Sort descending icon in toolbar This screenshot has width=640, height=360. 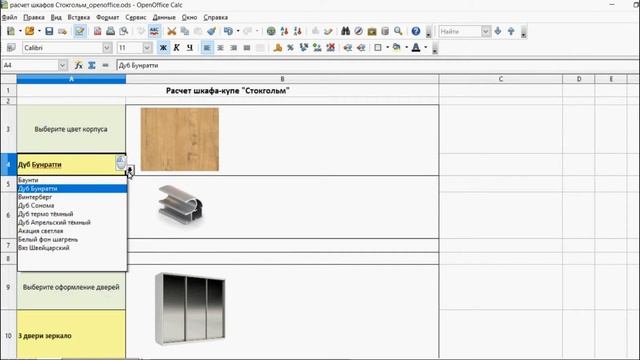coord(298,31)
